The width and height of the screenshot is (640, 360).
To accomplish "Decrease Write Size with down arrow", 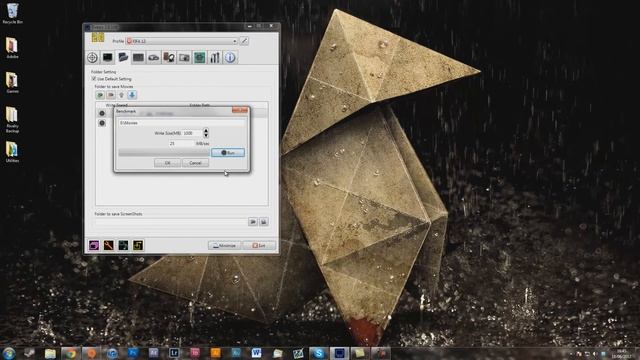I will (x=206, y=136).
